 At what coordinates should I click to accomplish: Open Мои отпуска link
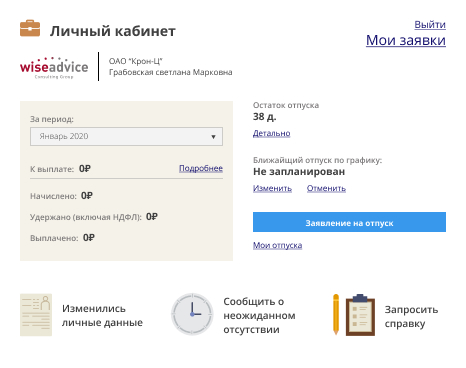coord(277,245)
